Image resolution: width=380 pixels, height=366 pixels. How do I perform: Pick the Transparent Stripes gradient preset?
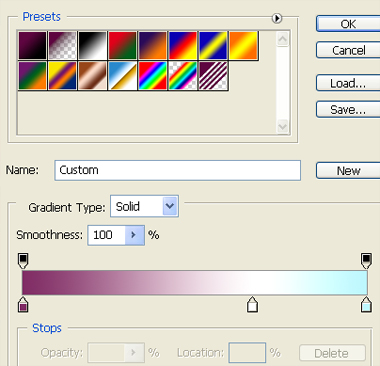pos(213,76)
